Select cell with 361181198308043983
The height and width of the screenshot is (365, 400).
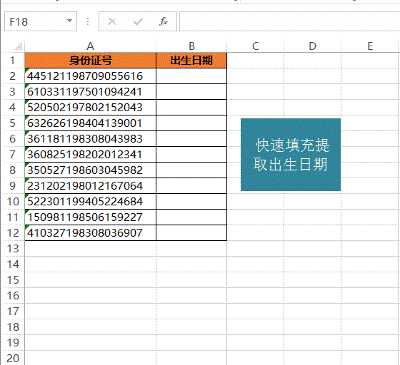point(90,139)
